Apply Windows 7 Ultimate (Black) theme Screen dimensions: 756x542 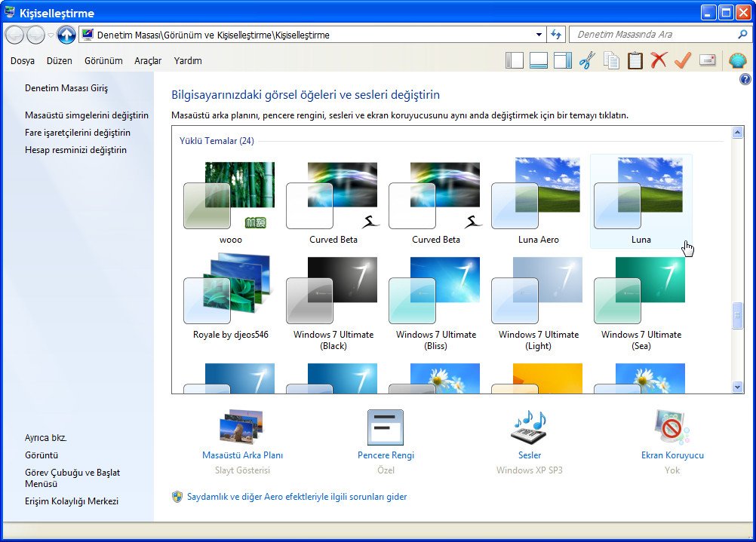click(x=333, y=302)
